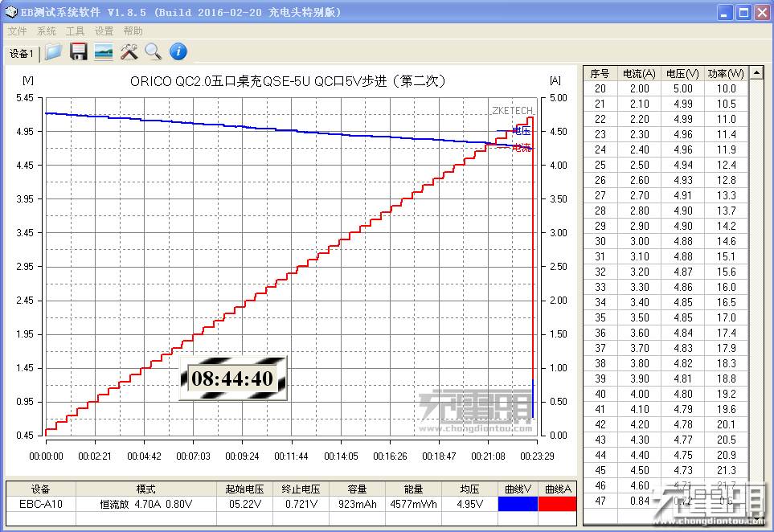Click the 起始电压 header in summary table
The width and height of the screenshot is (774, 532).
pos(244,489)
